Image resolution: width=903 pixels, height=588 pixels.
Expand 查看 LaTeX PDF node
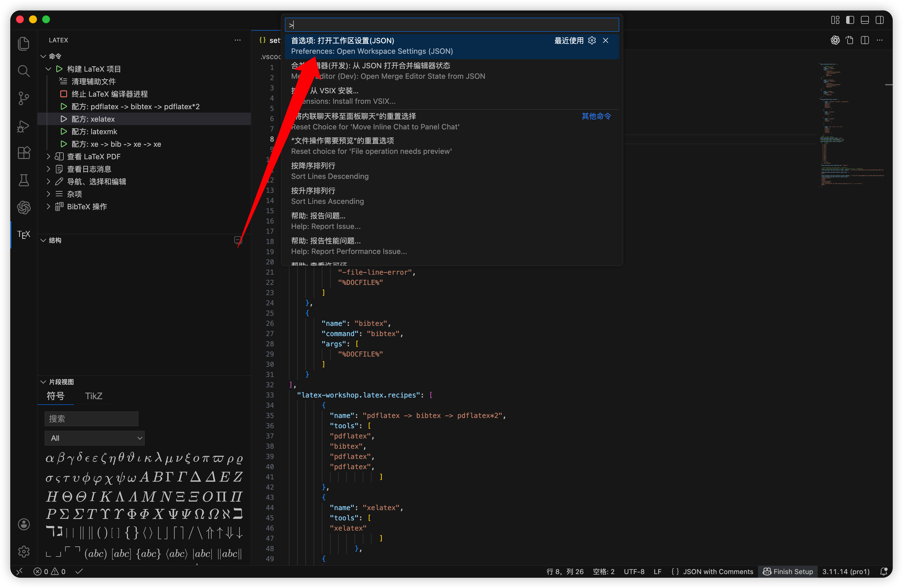pos(48,157)
